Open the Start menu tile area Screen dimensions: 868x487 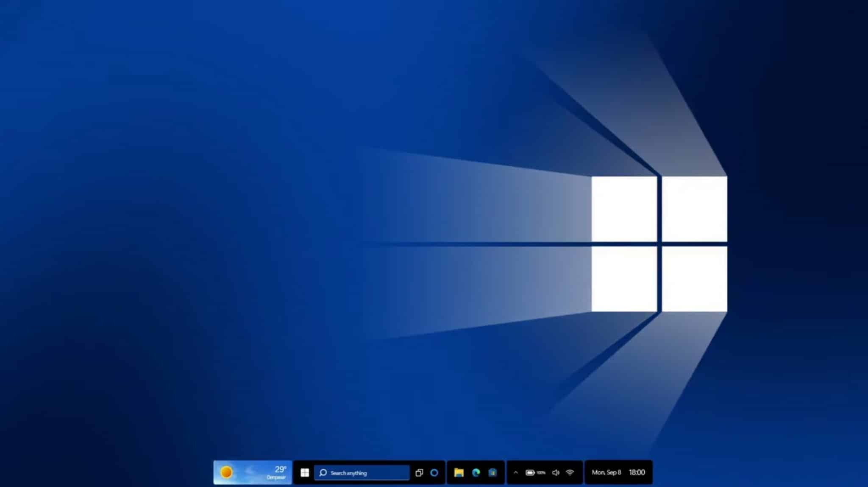pos(305,472)
